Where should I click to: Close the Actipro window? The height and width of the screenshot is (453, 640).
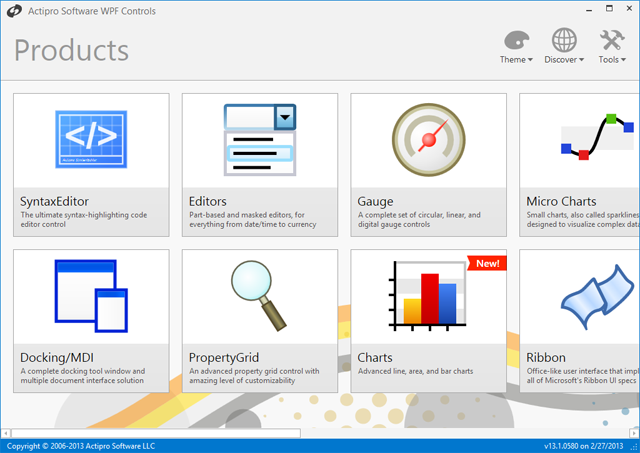[629, 9]
